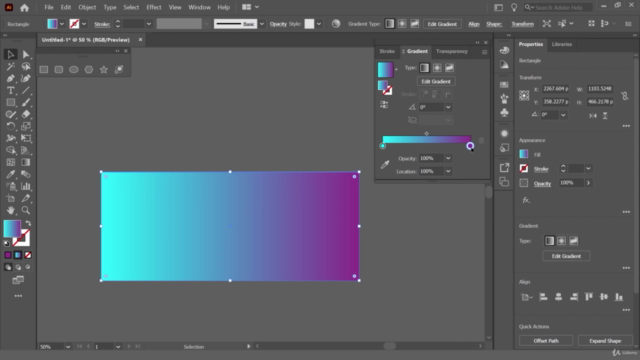Open gradient stop Location dropdown
640x360 pixels.
point(448,171)
